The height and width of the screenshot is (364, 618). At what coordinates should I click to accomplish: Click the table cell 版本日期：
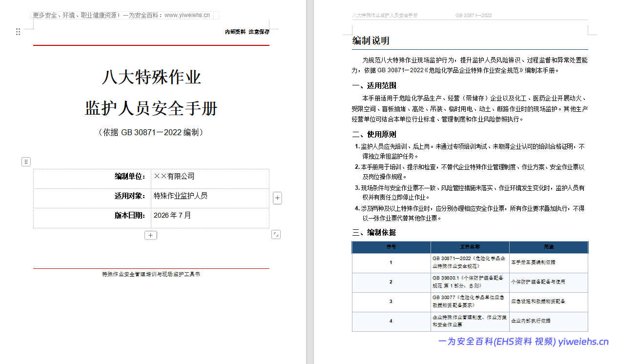pyautogui.click(x=92, y=218)
